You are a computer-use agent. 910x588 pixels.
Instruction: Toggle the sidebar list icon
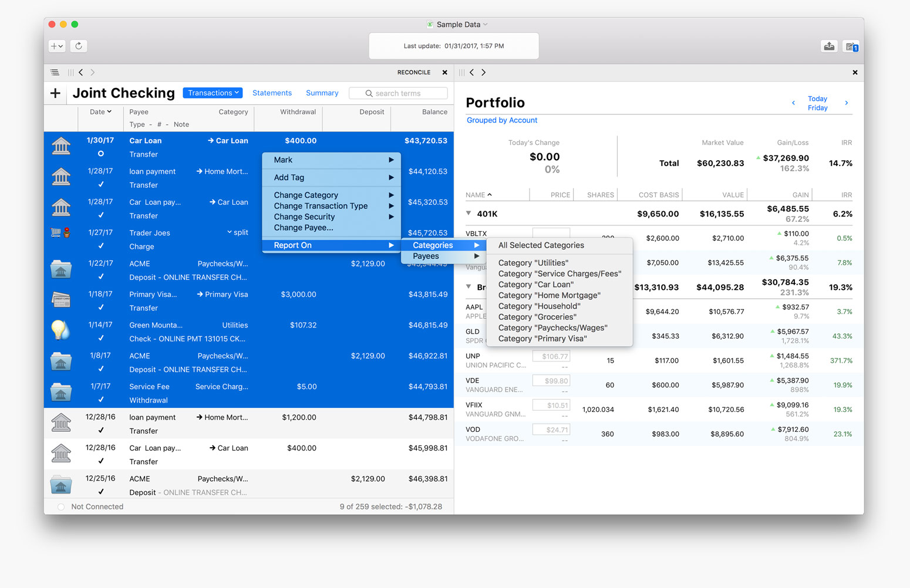pos(55,72)
